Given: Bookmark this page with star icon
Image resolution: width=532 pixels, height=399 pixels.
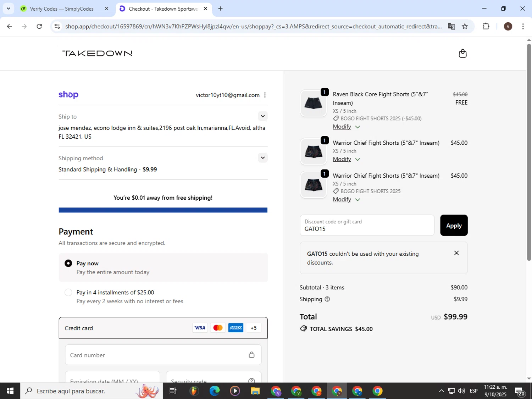Looking at the screenshot, I should click(465, 26).
